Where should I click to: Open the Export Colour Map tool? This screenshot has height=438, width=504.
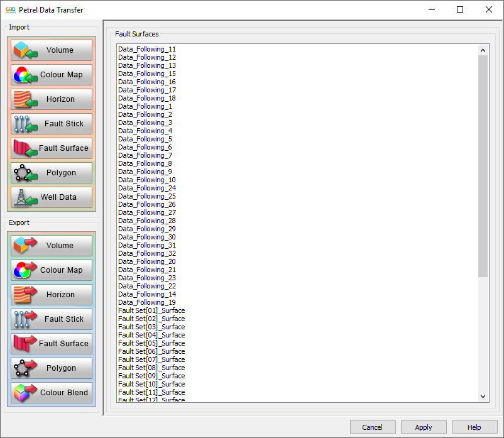(x=52, y=270)
